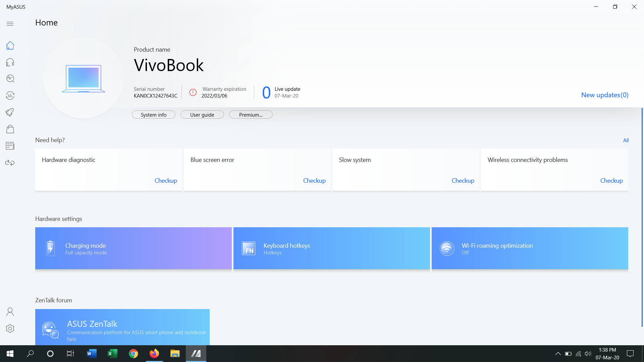Show All help topics
The width and height of the screenshot is (644, 362).
point(626,140)
